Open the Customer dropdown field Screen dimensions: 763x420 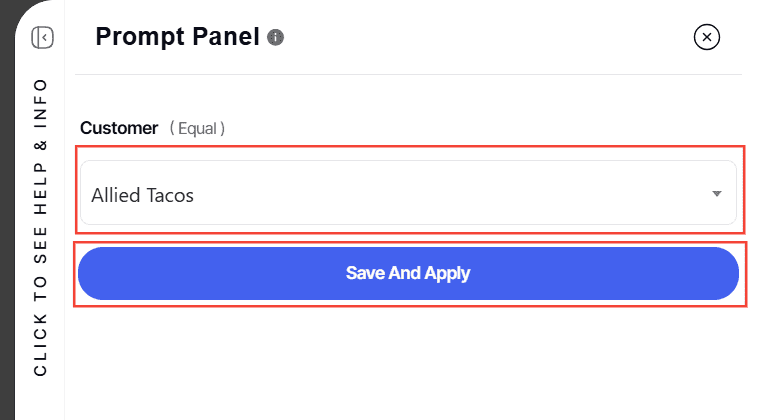pos(408,193)
